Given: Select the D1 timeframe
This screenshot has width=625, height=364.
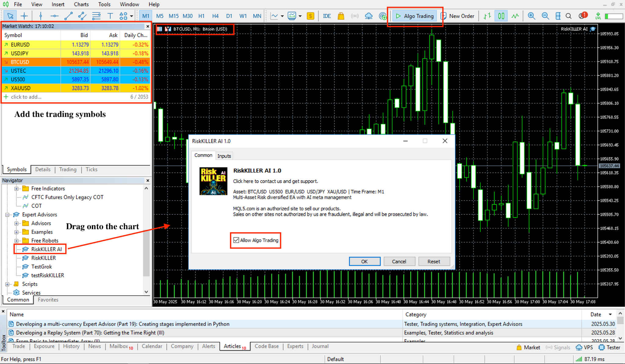Looking at the screenshot, I should (229, 16).
